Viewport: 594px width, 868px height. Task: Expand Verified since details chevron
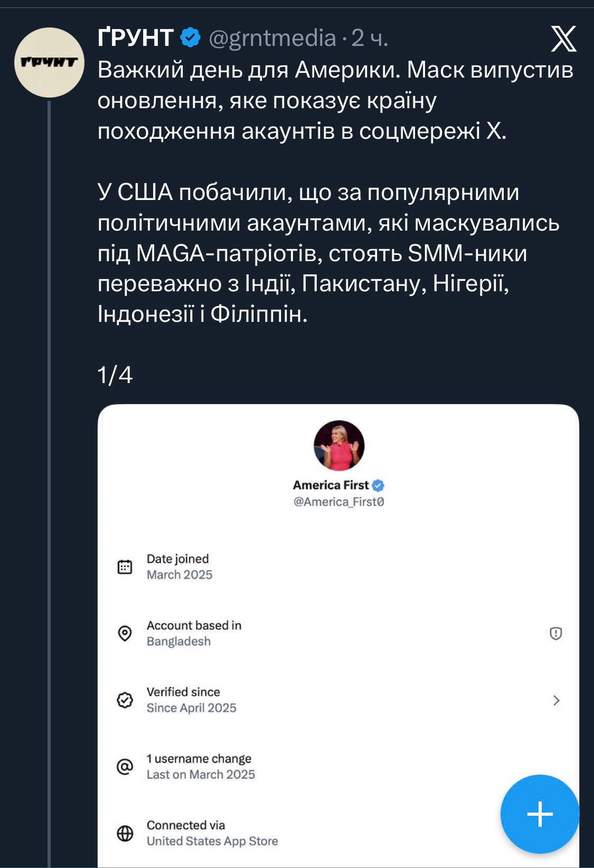tap(556, 700)
